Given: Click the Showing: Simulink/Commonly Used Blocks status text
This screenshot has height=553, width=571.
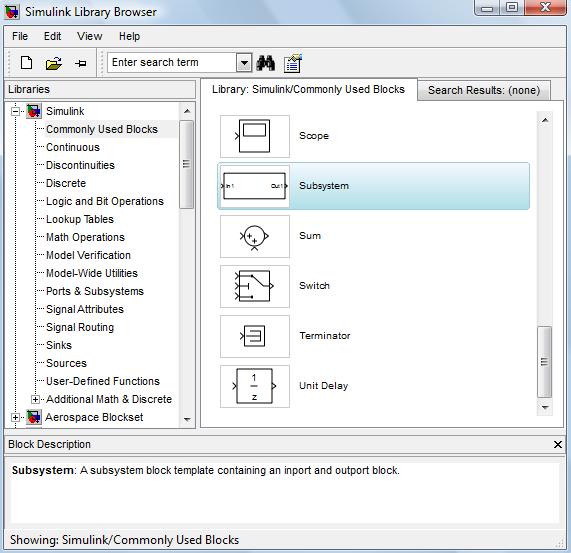Looking at the screenshot, I should pos(125,540).
